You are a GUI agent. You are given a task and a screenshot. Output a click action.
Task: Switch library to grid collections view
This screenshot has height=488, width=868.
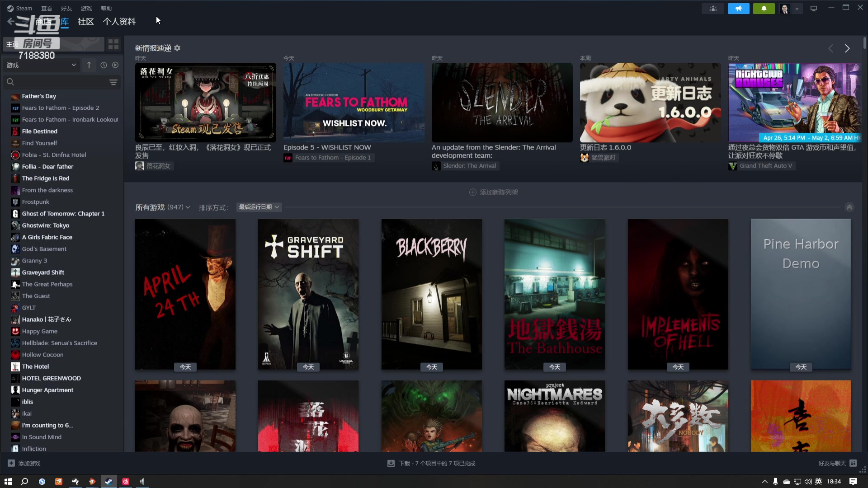113,44
